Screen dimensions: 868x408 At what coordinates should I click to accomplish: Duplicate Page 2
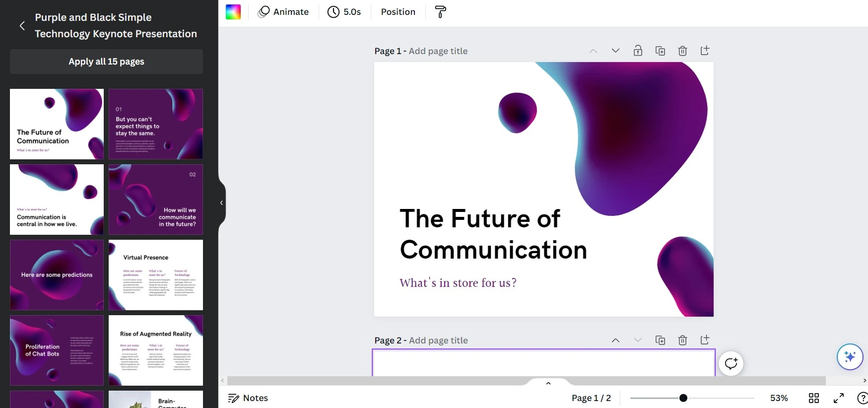(x=660, y=340)
